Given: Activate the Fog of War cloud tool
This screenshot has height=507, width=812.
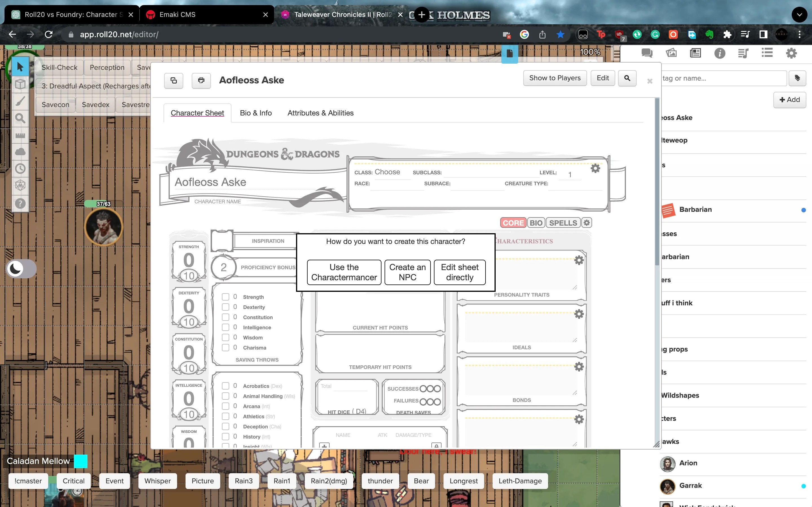Looking at the screenshot, I should (x=20, y=152).
